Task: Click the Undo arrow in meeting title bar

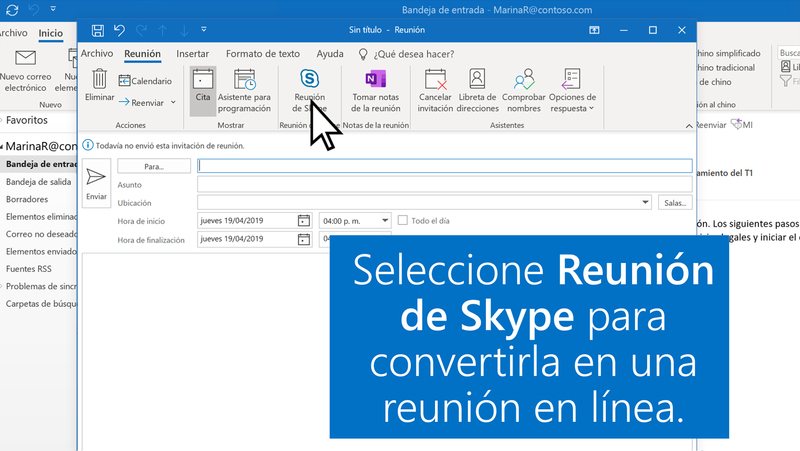Action: click(x=119, y=31)
